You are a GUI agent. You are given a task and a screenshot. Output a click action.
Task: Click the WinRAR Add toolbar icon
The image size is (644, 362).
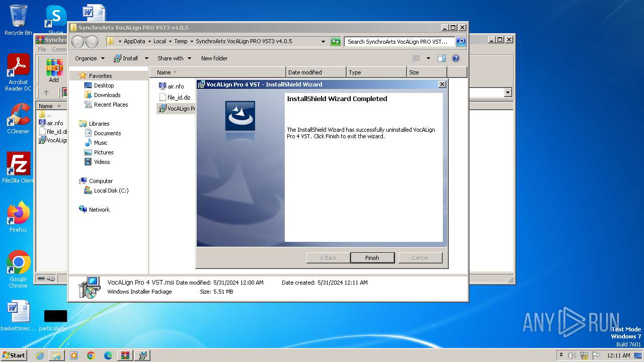pyautogui.click(x=54, y=71)
